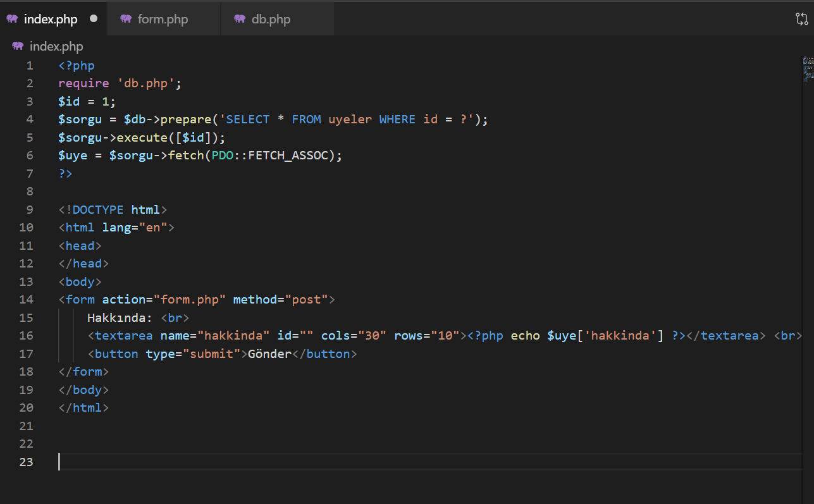Click line number 9 in the gutter
Screen dimensions: 814x504
(30, 209)
